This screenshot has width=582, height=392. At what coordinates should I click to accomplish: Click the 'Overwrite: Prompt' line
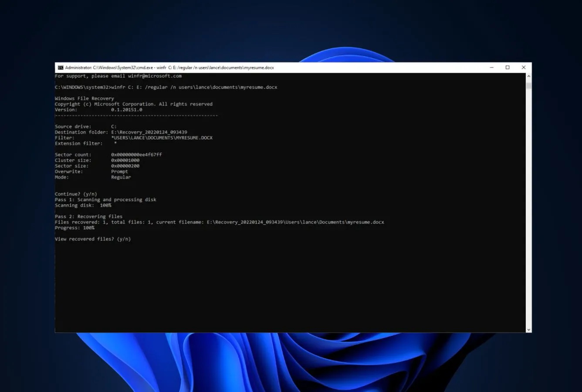tap(91, 172)
